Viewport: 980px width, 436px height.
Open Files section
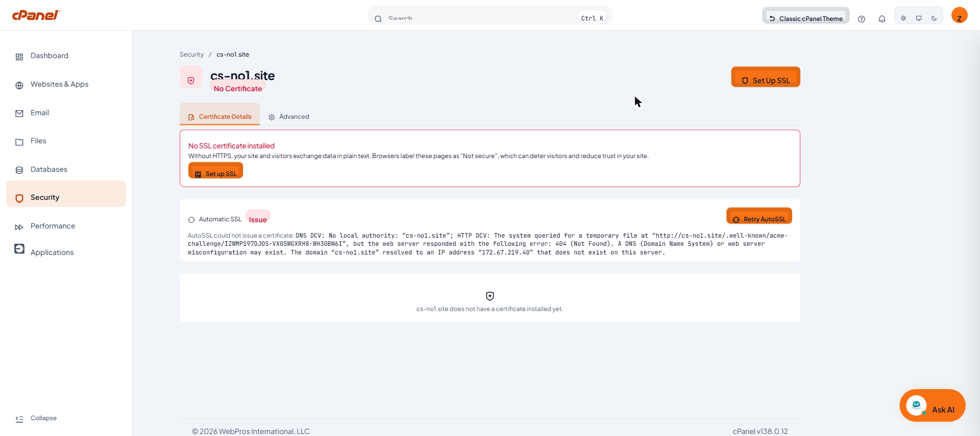(66, 141)
